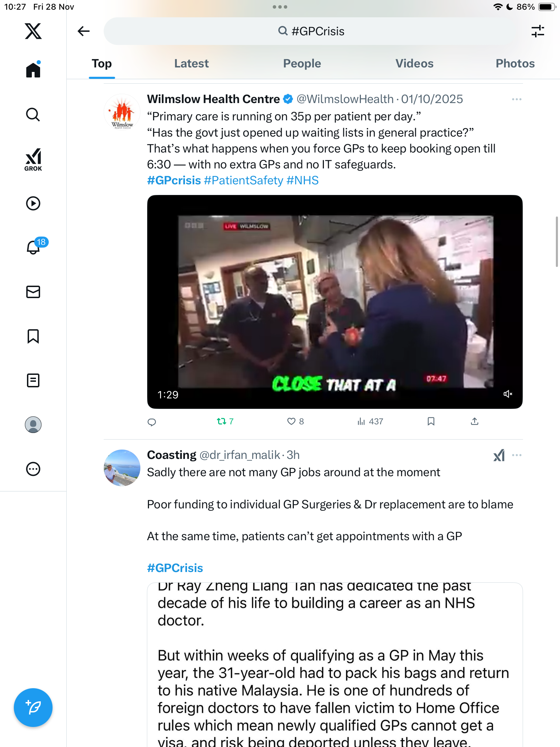Tap the compose new post button
Viewport: 560px width, 747px height.
point(33,708)
